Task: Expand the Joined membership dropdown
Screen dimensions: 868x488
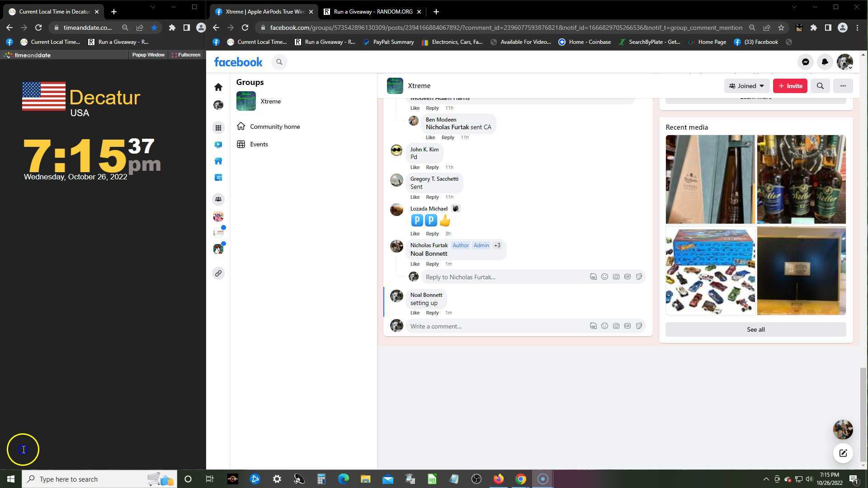Action: [x=746, y=86]
